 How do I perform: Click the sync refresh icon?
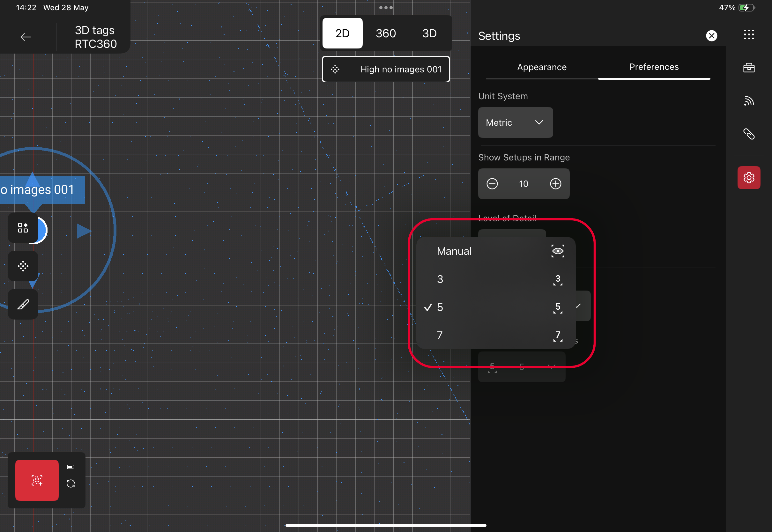point(71,483)
